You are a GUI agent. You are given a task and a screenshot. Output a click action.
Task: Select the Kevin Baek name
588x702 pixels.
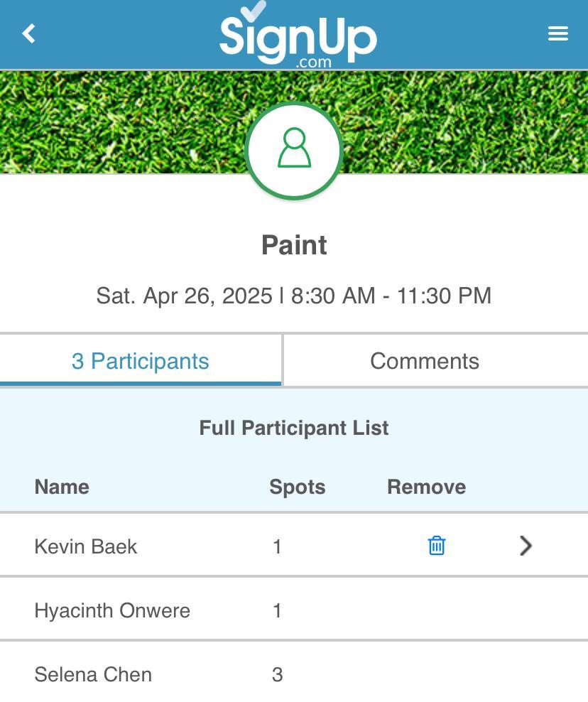pos(86,546)
